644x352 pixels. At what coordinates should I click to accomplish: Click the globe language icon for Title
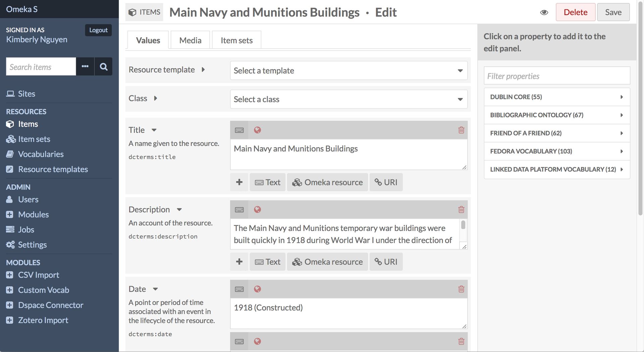pos(257,130)
